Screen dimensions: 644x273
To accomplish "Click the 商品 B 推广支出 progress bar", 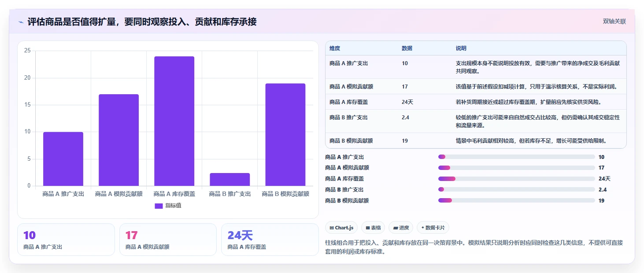I will point(517,189).
